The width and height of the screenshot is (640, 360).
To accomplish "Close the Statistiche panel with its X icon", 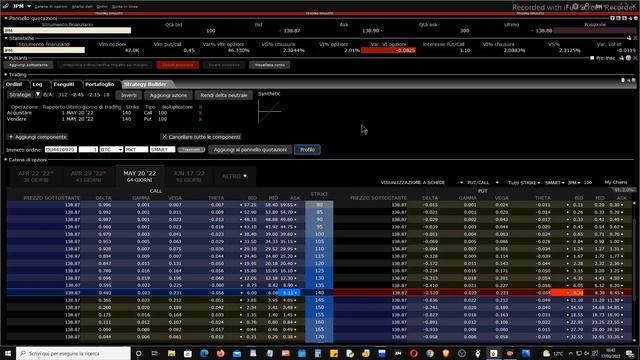I will pyautogui.click(x=635, y=38).
